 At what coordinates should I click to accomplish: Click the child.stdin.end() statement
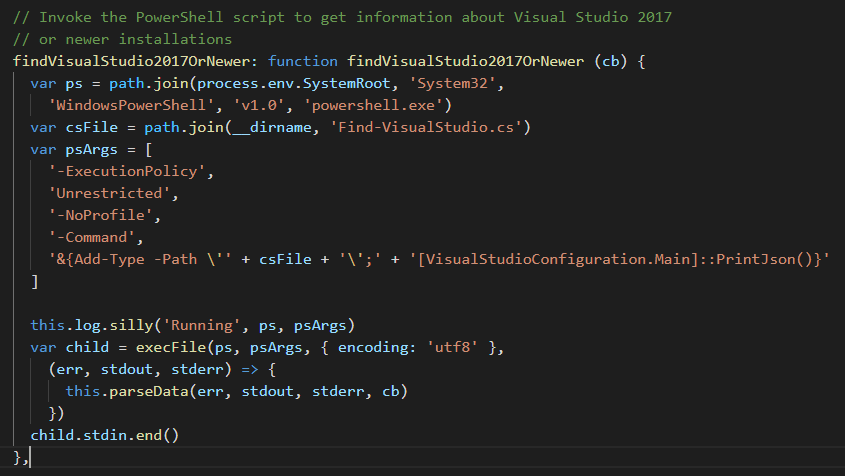(105, 435)
